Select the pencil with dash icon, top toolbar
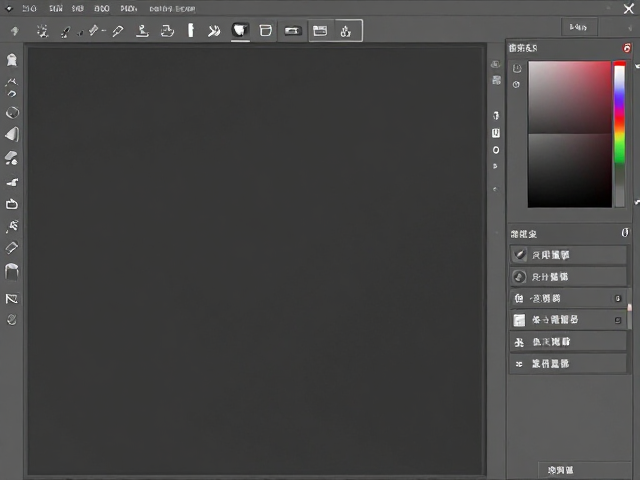This screenshot has width=640, height=480. click(x=96, y=30)
